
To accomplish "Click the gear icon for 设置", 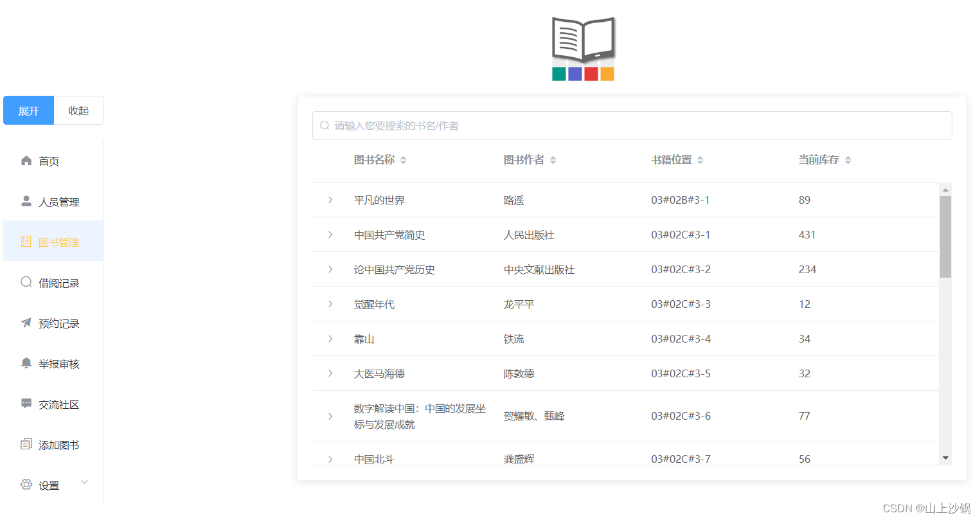I will pos(26,485).
